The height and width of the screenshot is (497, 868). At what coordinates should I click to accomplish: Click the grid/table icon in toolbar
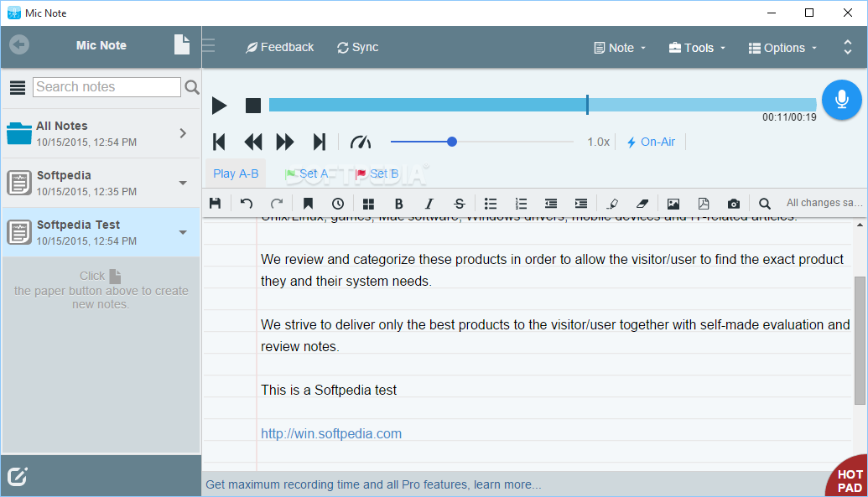click(x=368, y=204)
